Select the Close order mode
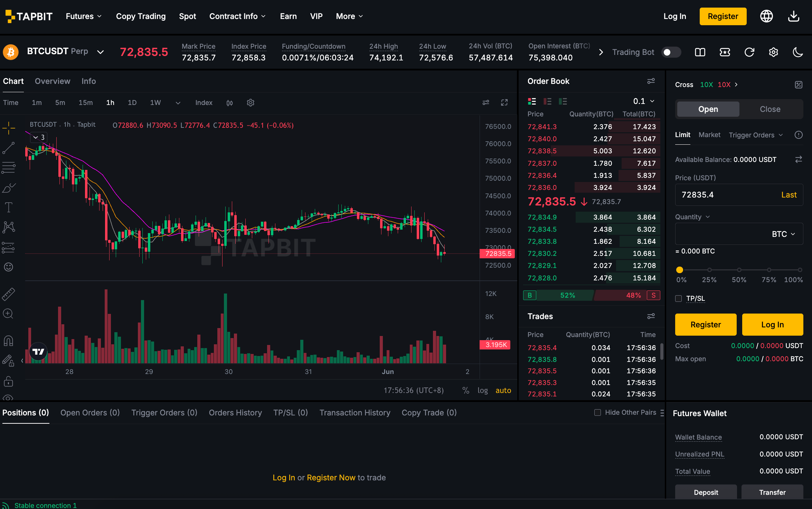 770,109
